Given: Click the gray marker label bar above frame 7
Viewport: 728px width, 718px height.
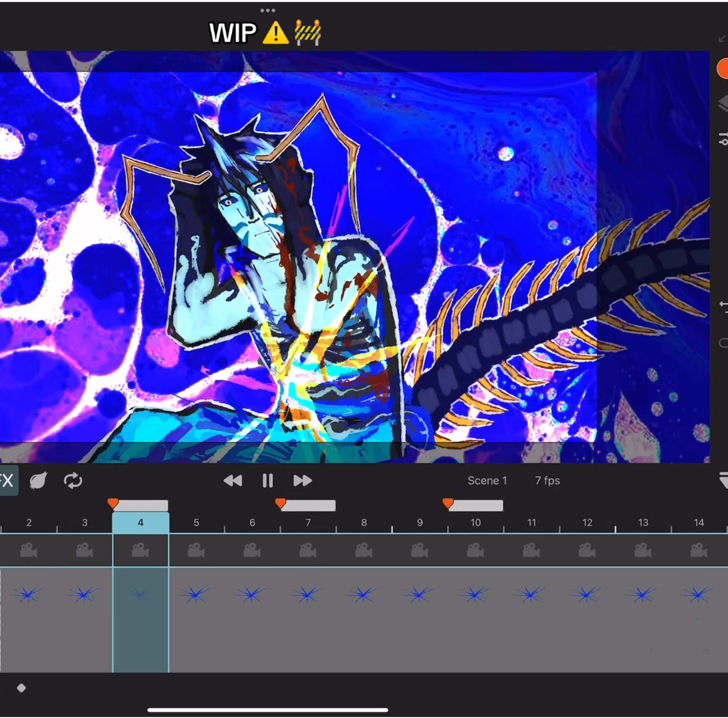Looking at the screenshot, I should click(x=308, y=505).
